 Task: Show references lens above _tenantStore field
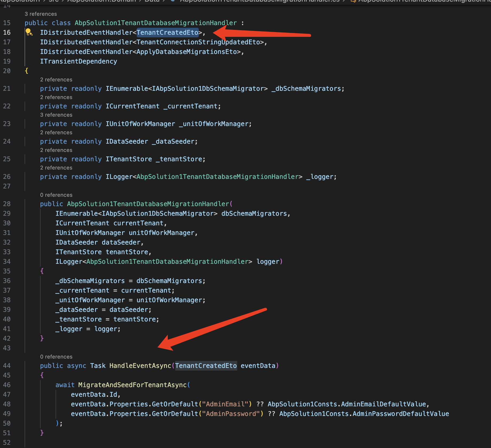tap(56, 150)
